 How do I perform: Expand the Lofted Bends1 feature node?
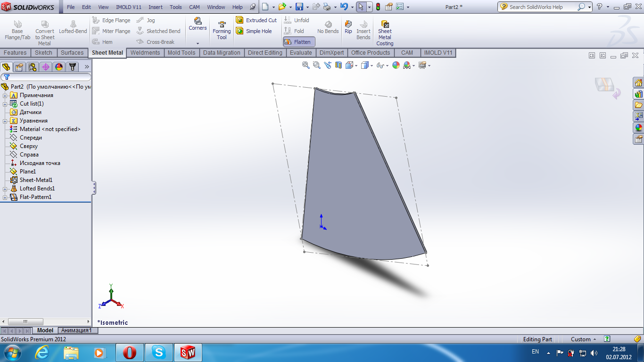5,189
